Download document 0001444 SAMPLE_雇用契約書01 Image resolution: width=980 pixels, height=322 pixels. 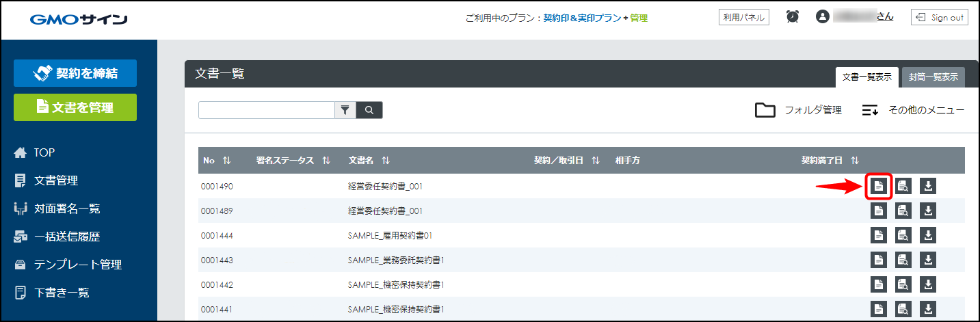click(x=928, y=235)
